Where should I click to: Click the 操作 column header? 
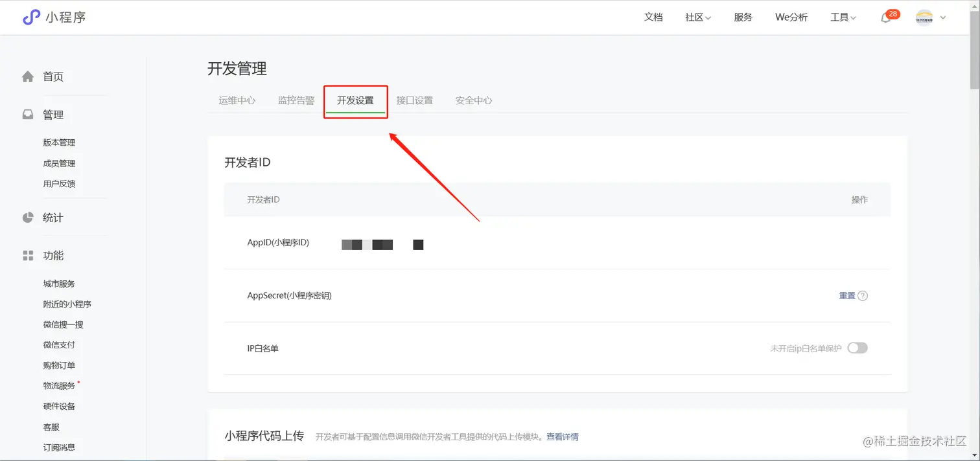pyautogui.click(x=859, y=199)
